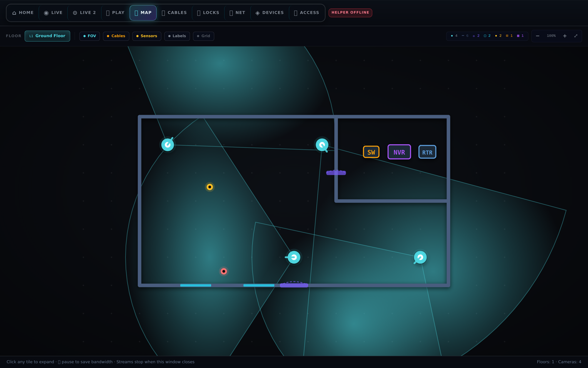Enable the Labels overlay

[177, 36]
